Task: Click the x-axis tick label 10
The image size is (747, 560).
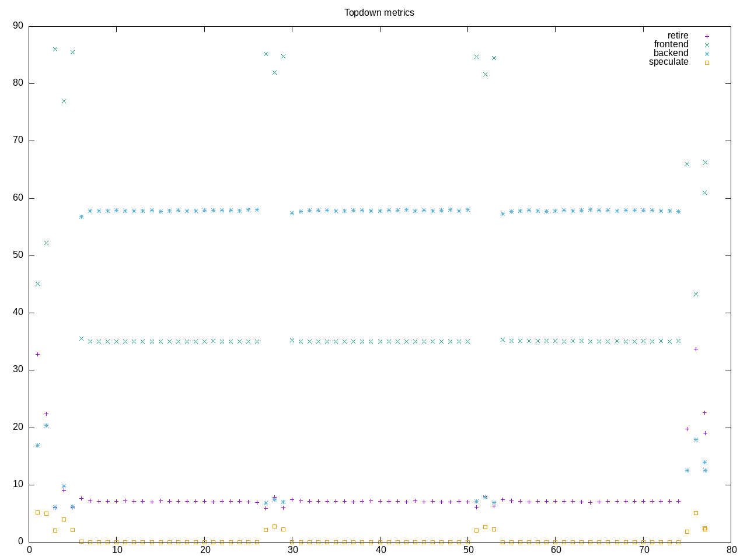Action: point(117,550)
